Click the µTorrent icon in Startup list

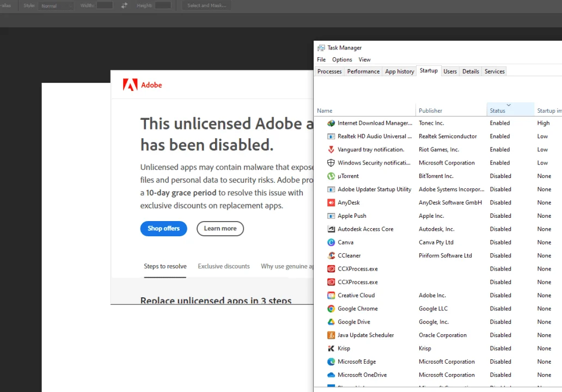point(331,176)
